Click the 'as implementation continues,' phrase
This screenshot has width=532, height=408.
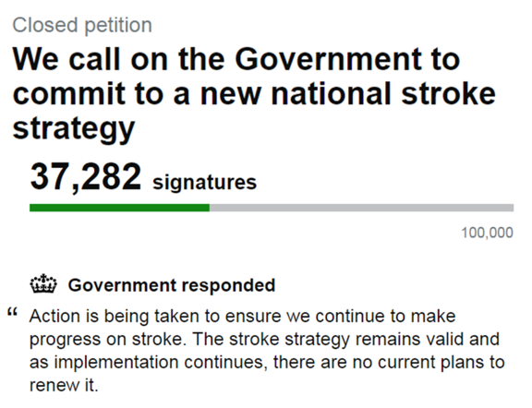tap(147, 362)
